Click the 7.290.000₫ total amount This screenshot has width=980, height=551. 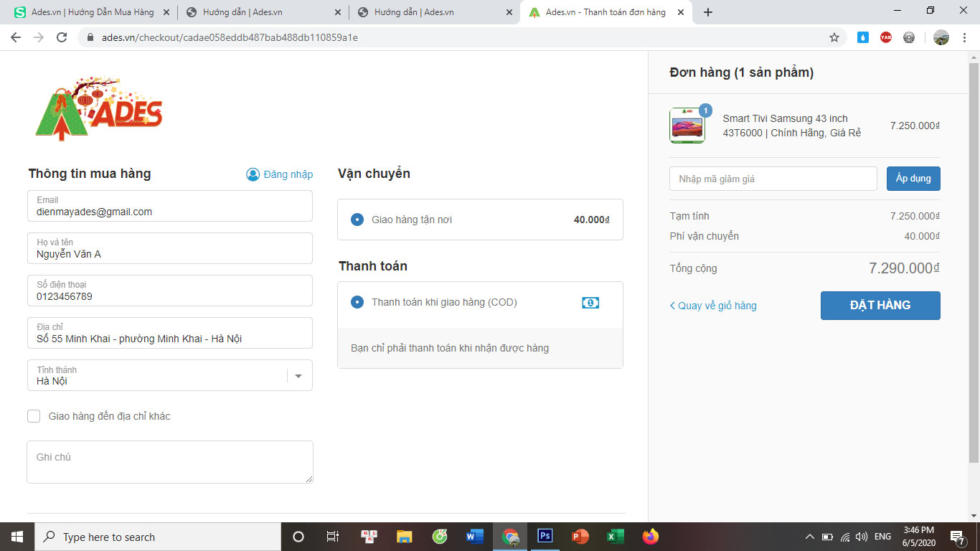[x=904, y=268]
